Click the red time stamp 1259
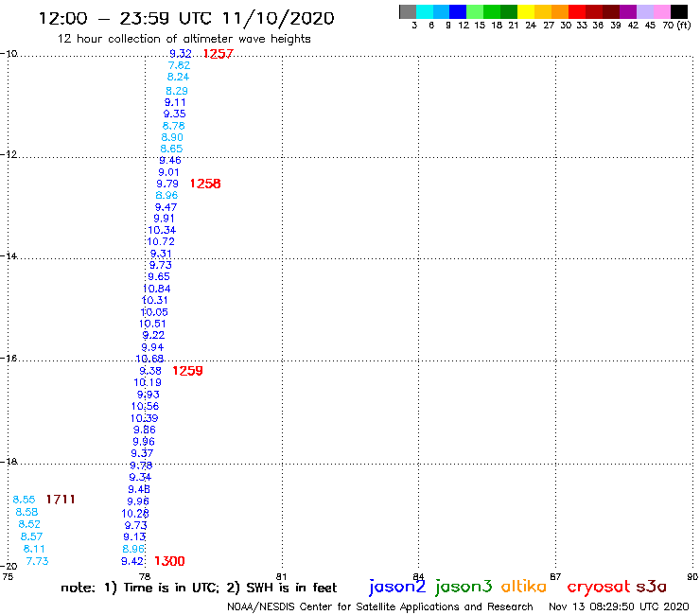This screenshot has height=615, width=700. (187, 371)
